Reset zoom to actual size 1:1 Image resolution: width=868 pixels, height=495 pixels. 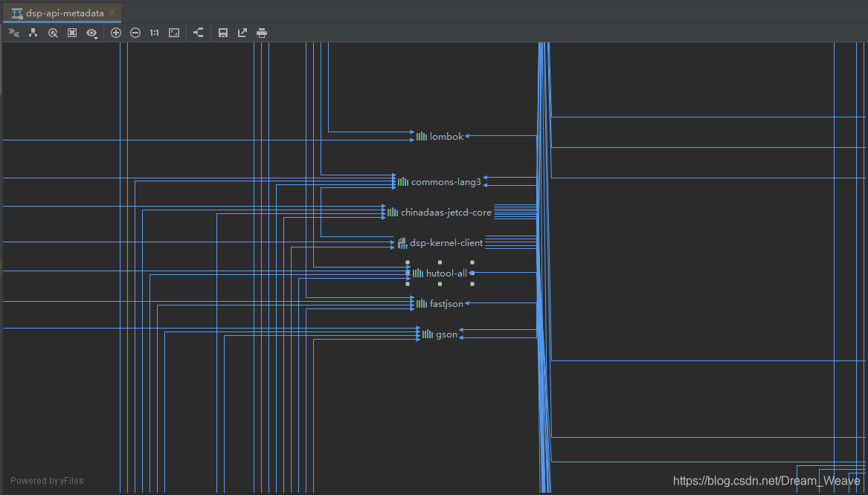tap(154, 33)
